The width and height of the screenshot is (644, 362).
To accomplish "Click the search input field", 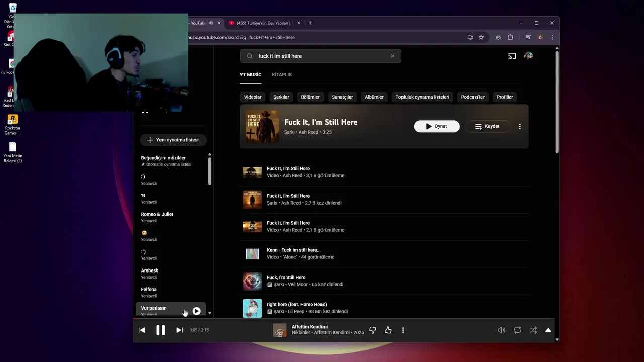I will point(321,56).
